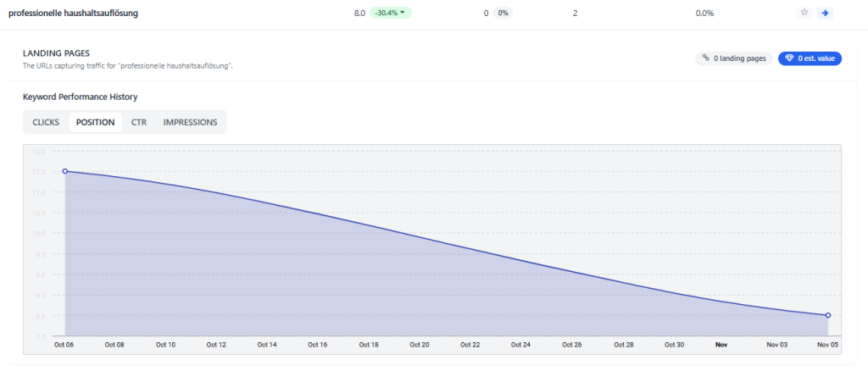Click the Oct 06 data point on chart
868x371 pixels.
click(65, 171)
